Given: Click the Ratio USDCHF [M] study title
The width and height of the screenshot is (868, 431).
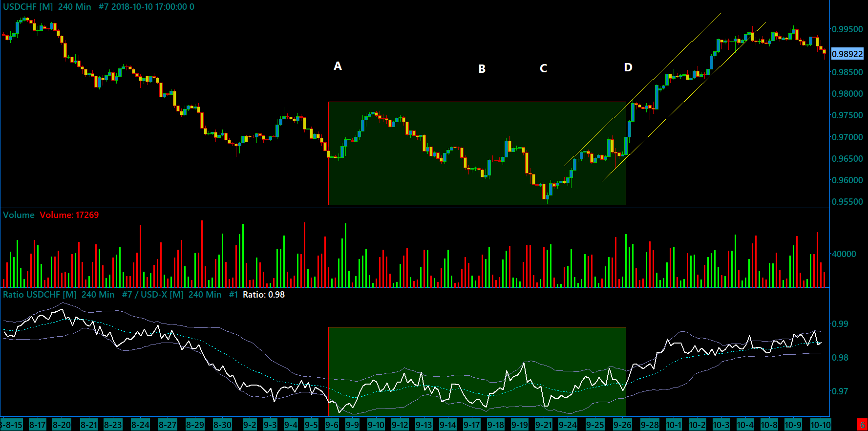Looking at the screenshot, I should tap(40, 295).
